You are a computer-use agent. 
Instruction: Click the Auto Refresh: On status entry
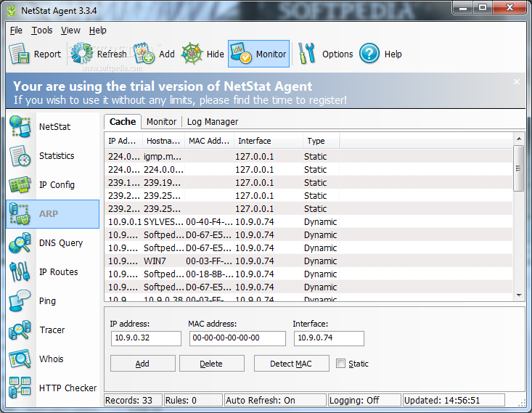click(275, 400)
